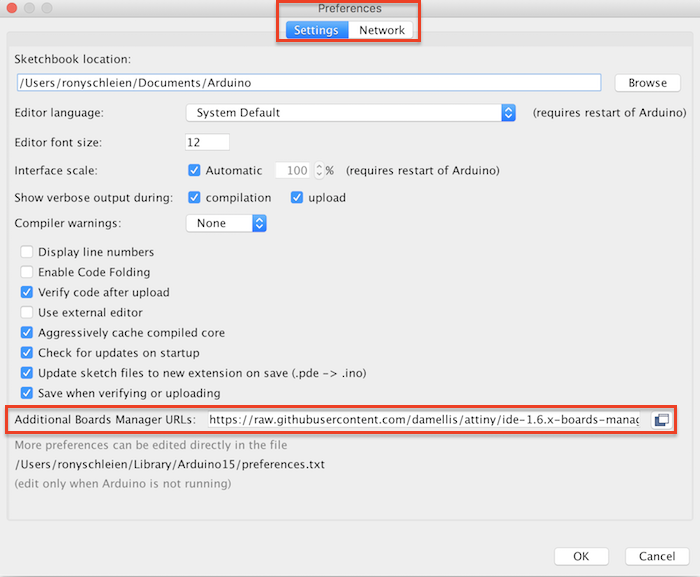Image resolution: width=700 pixels, height=577 pixels.
Task: Confirm preferences with OK
Action: coord(581,556)
